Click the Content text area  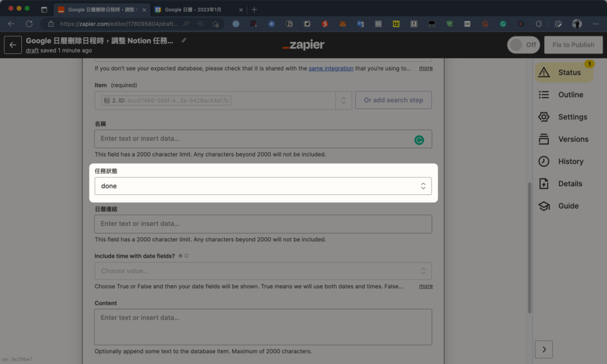pyautogui.click(x=263, y=327)
